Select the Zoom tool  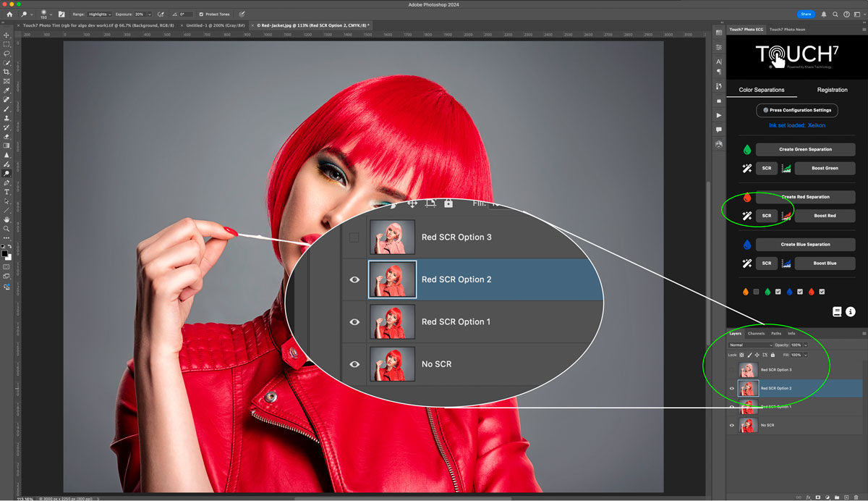[x=7, y=229]
